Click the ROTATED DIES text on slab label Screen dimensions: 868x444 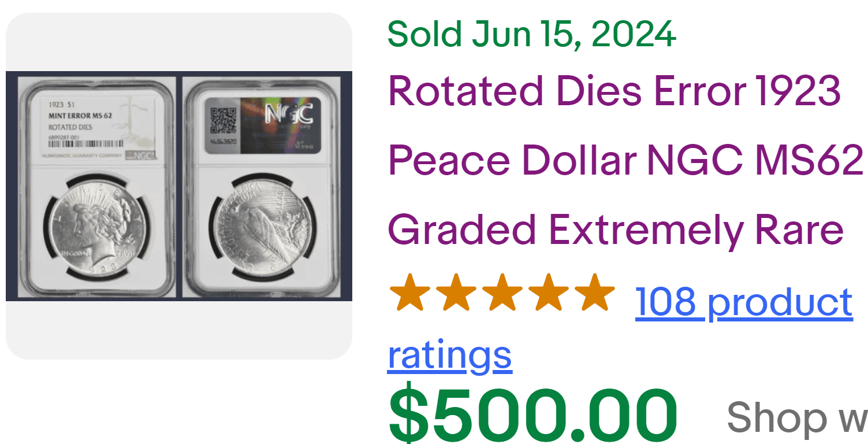[x=70, y=127]
